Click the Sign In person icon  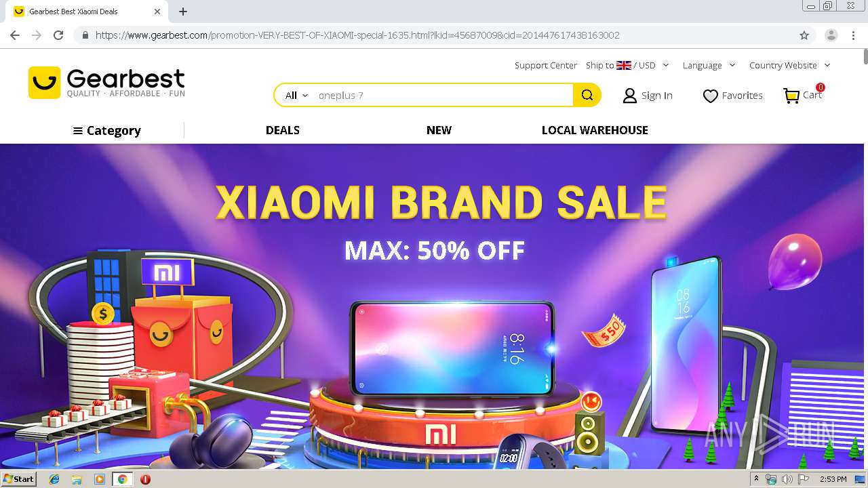pos(629,96)
